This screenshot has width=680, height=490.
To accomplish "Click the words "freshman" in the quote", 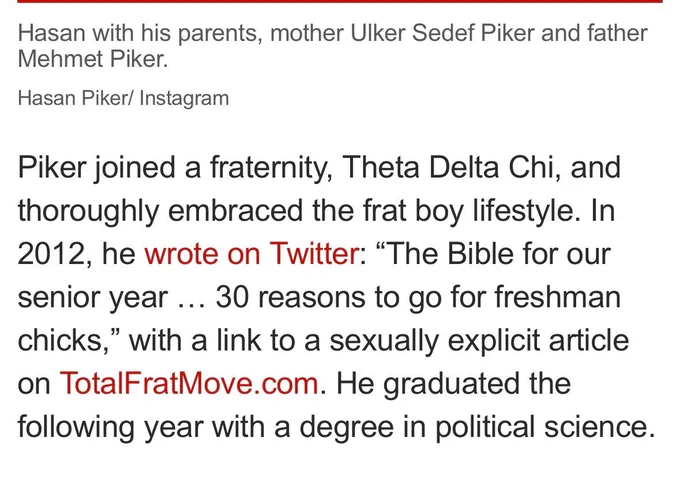I will 558,297.
